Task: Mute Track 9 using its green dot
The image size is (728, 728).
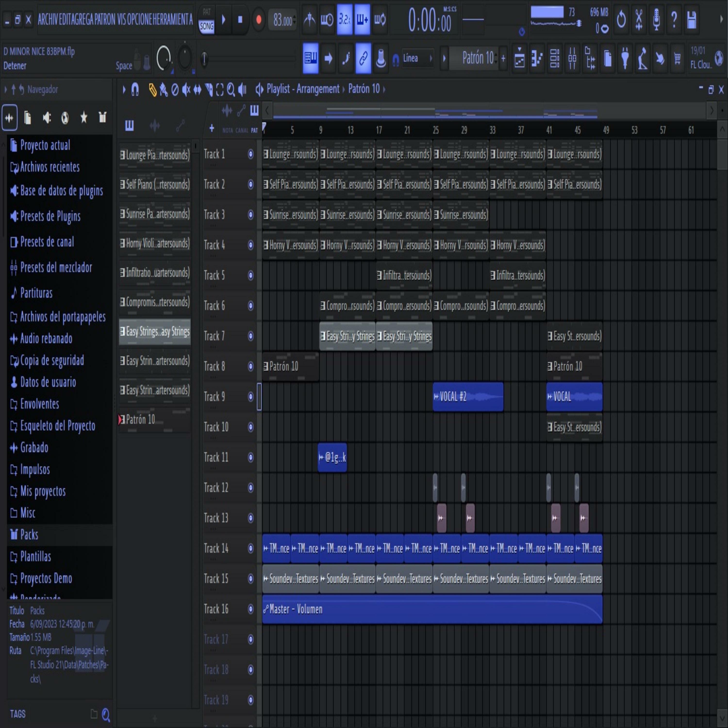Action: point(251,397)
